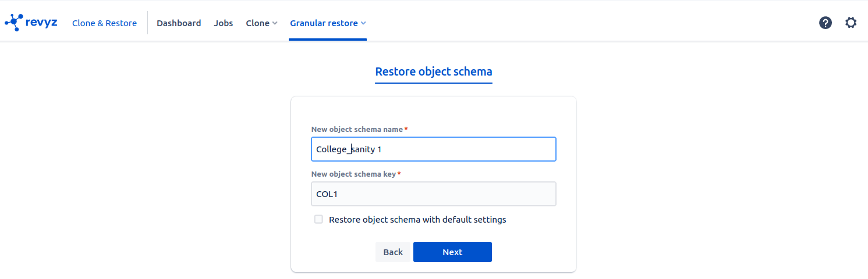This screenshot has height=279, width=868.
Task: Click the revyz wordmark text
Action: (41, 23)
